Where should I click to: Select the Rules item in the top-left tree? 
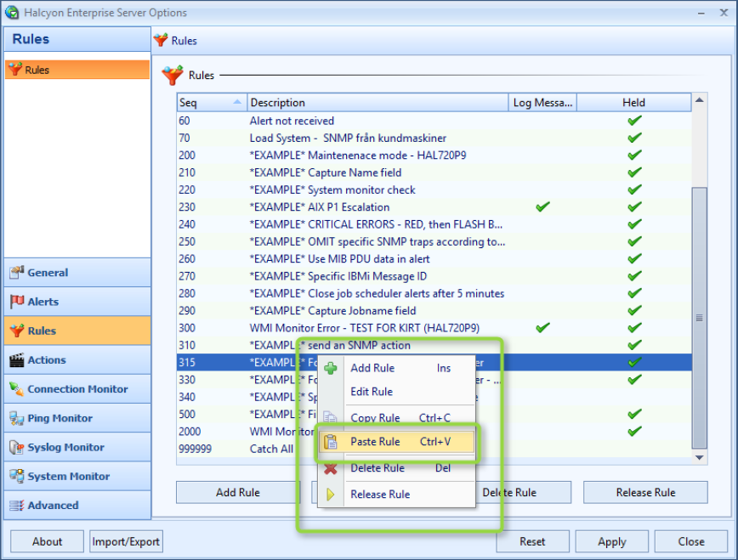pyautogui.click(x=37, y=70)
